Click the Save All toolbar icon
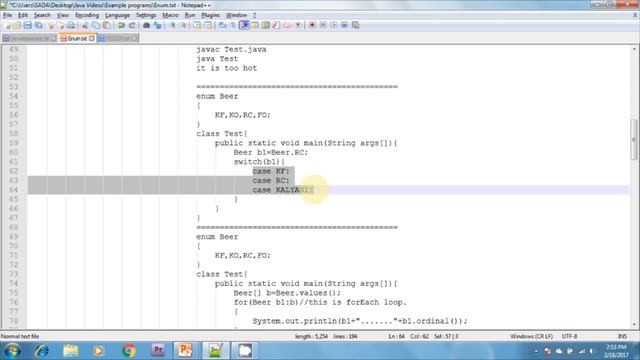The image size is (640, 360). 38,25
